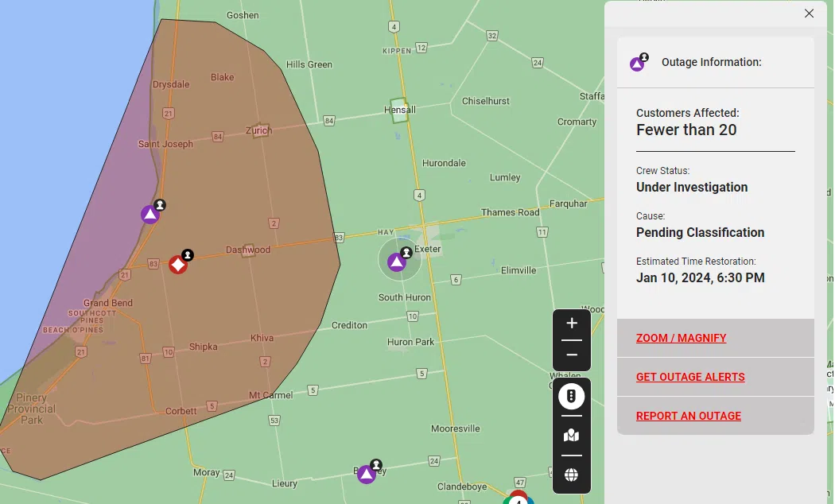The width and height of the screenshot is (835, 504).
Task: Click the Zurich label inside outage area
Action: coord(258,130)
